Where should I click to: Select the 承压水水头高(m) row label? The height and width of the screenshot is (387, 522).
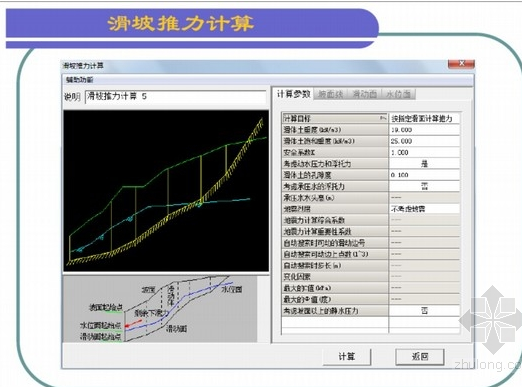coord(335,198)
